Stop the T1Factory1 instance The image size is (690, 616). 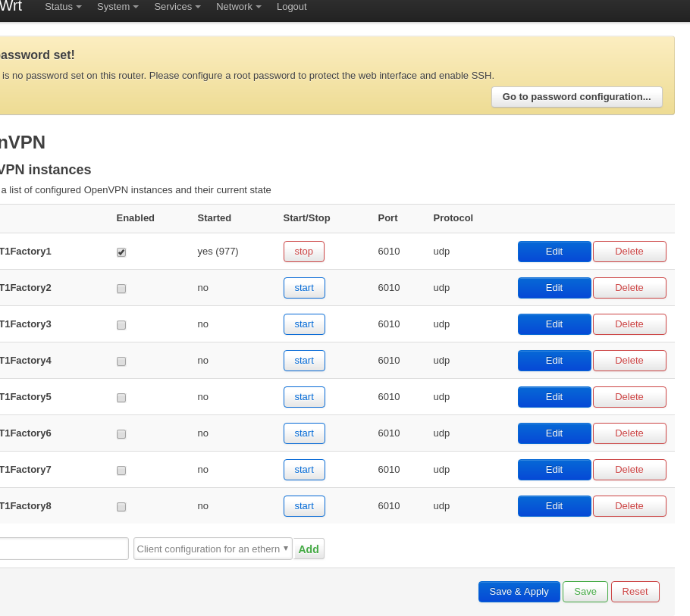coord(303,252)
